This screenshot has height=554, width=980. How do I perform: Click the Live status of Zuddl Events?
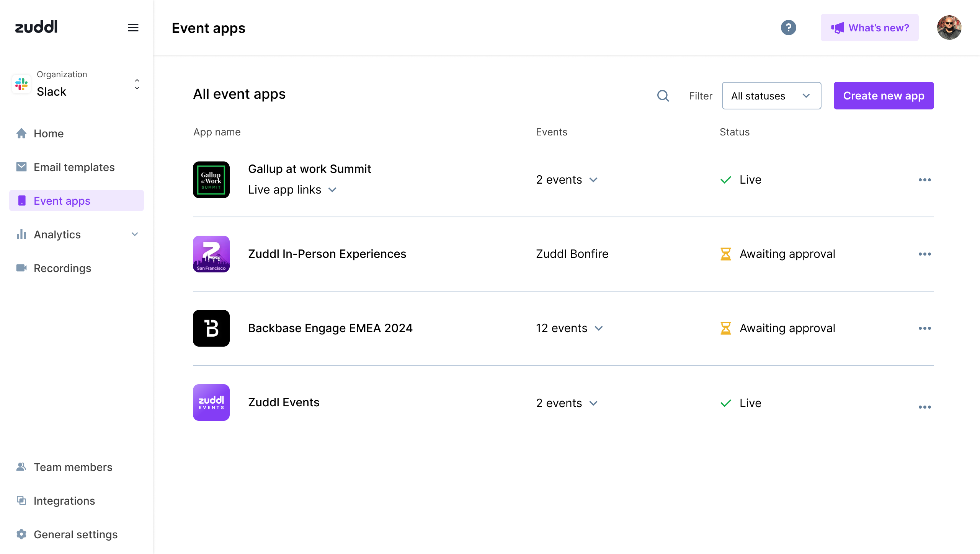coord(750,403)
